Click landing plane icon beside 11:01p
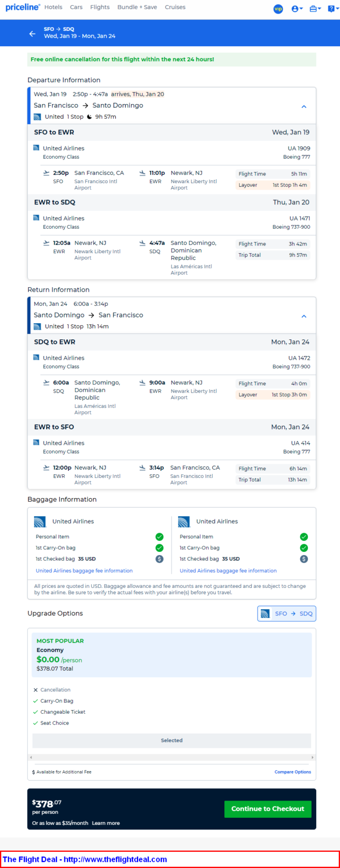This screenshot has height=868, width=340. 143,173
